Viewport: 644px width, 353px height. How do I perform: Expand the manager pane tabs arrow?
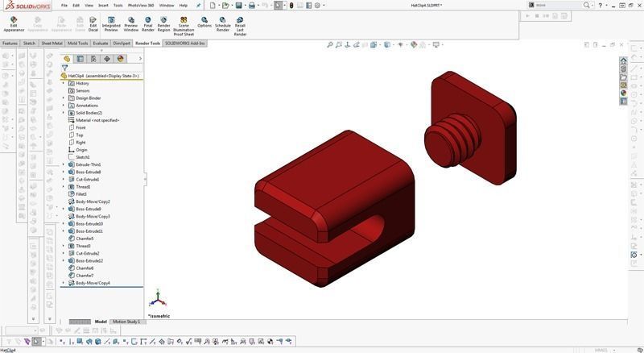tap(140, 59)
